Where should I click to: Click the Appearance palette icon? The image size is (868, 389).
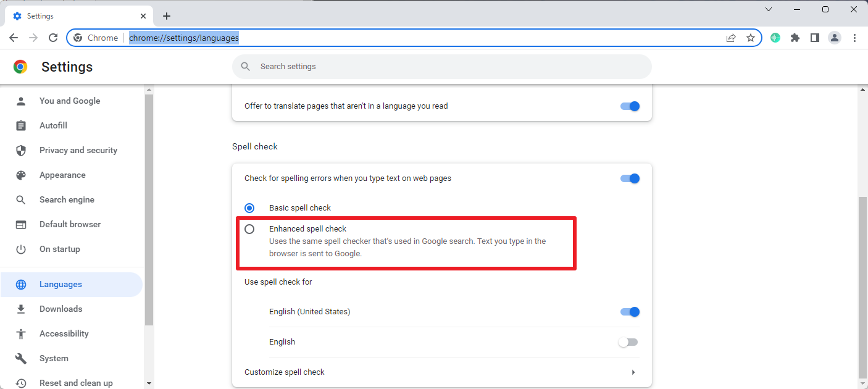point(22,175)
